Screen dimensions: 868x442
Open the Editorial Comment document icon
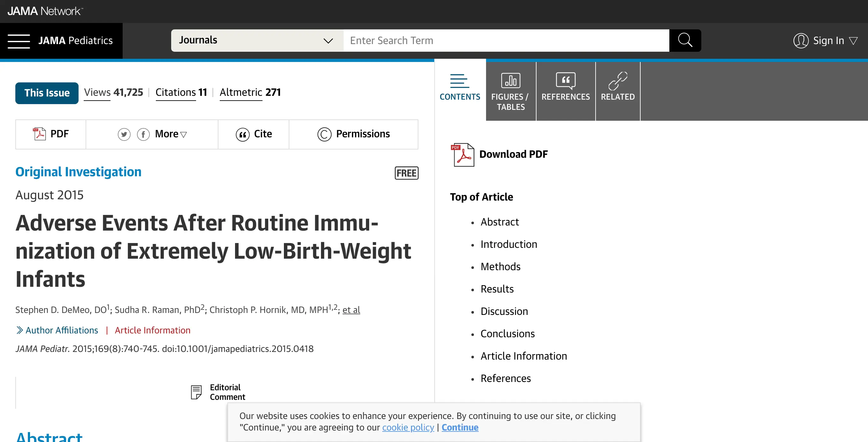click(x=196, y=392)
